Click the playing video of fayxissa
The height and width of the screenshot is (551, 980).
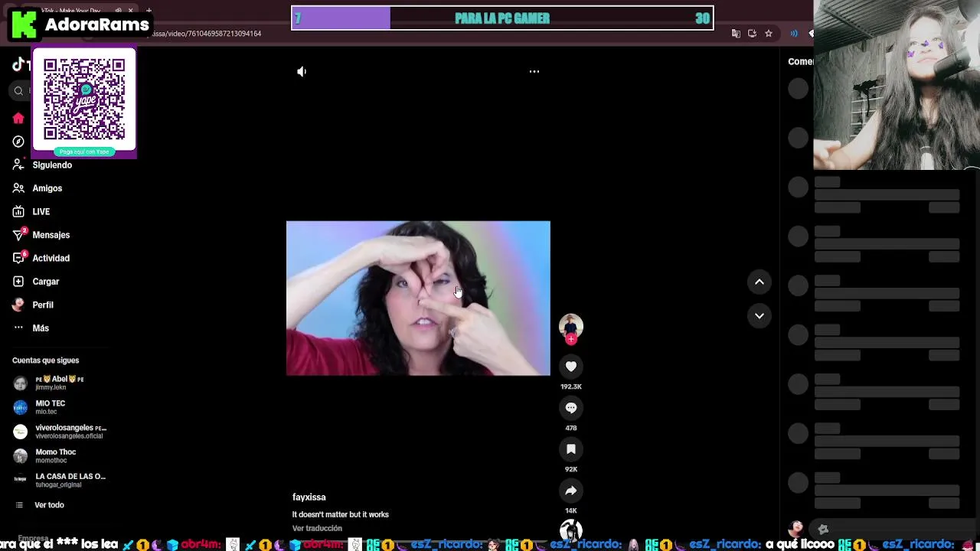418,298
